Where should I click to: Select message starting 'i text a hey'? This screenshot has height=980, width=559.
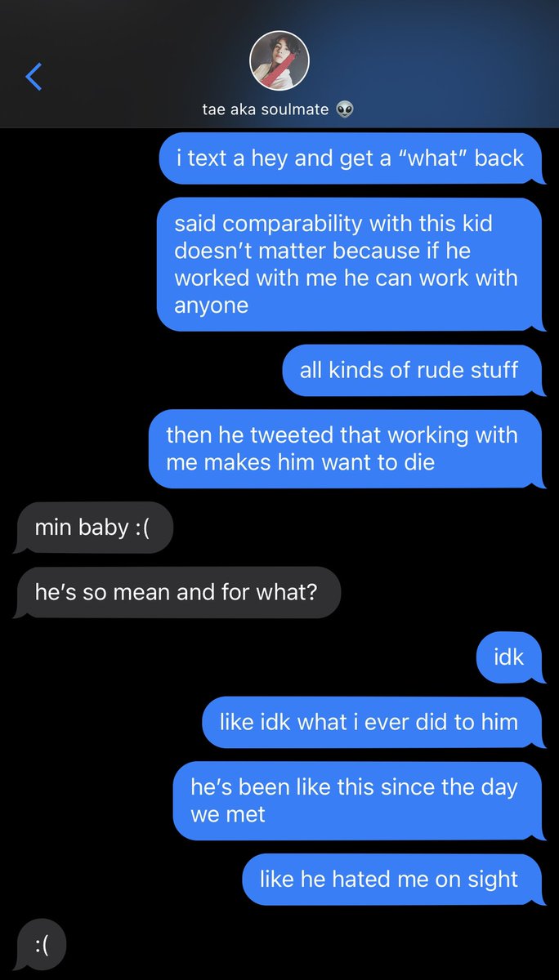pyautogui.click(x=351, y=158)
